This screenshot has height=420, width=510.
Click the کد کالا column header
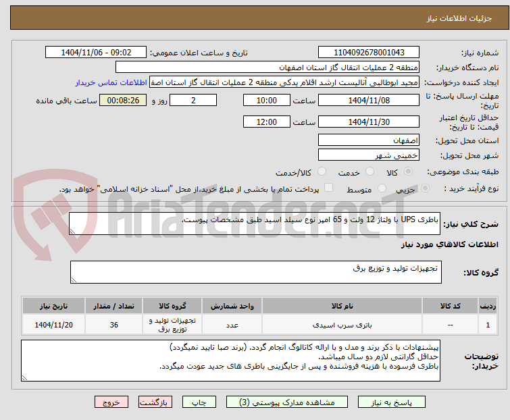click(450, 306)
